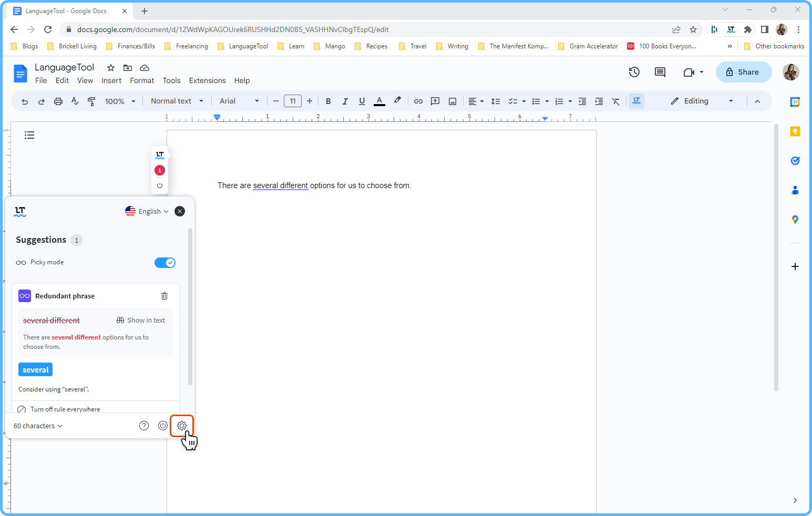Click the Move document folder icon

128,67
